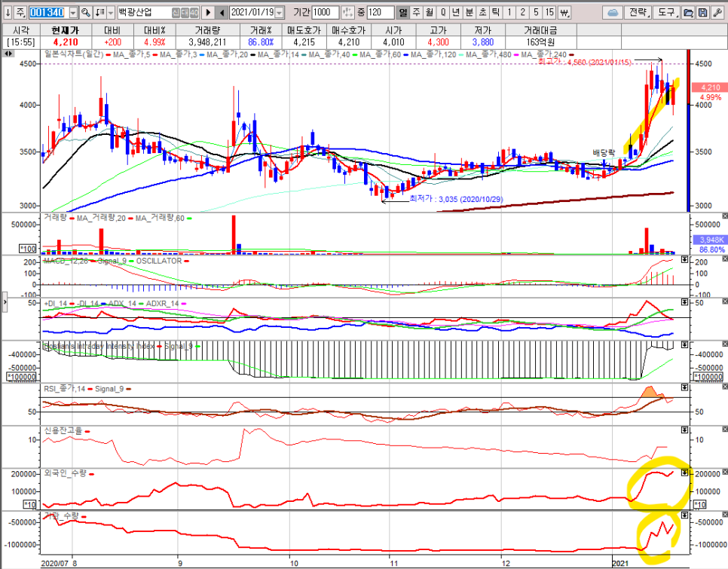Expand the 외국인_수량 panel options arrow
The image size is (728, 569).
684,473
